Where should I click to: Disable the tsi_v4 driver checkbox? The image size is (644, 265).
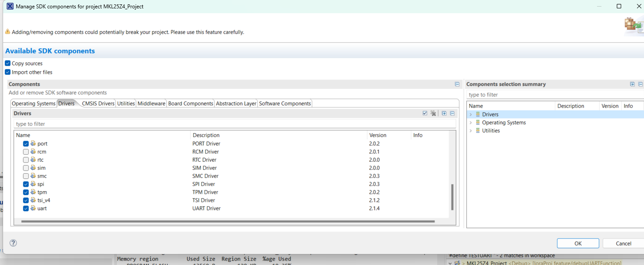(26, 200)
